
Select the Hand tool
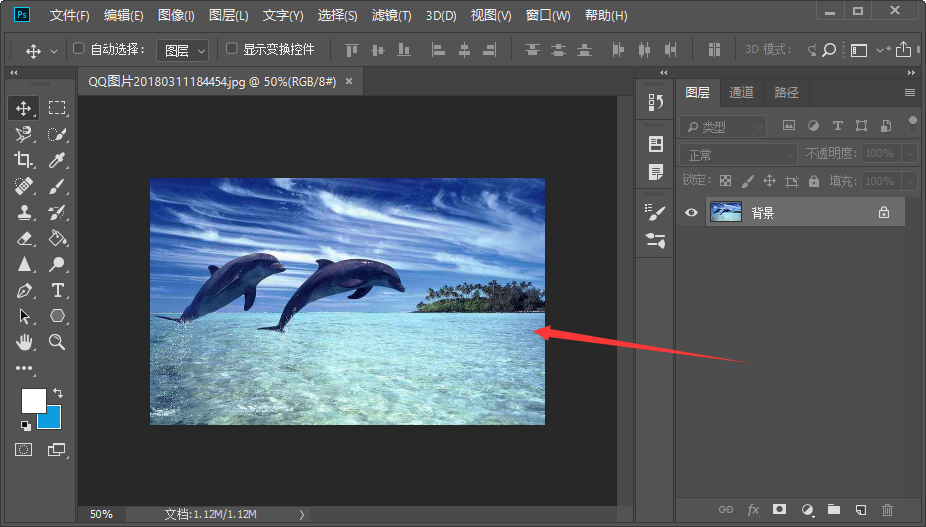[24, 341]
